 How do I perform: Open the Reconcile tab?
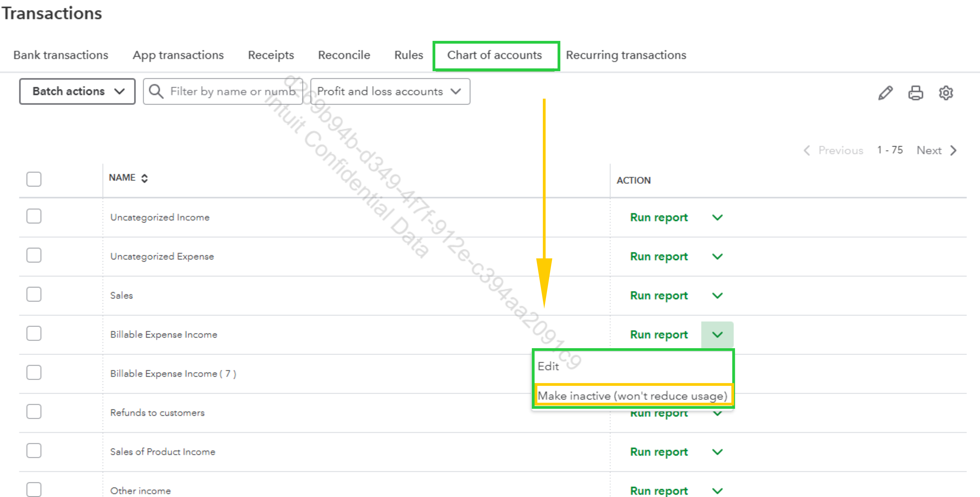click(344, 55)
